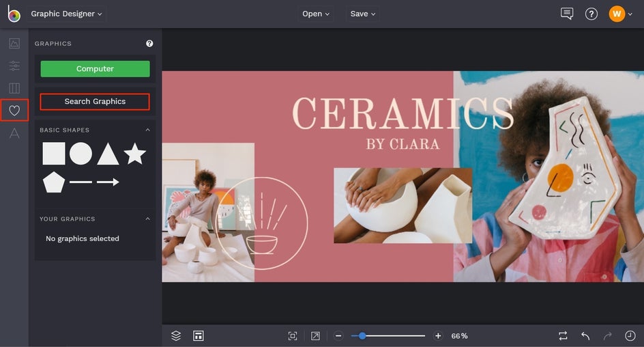Open the history clock icon

tap(630, 336)
